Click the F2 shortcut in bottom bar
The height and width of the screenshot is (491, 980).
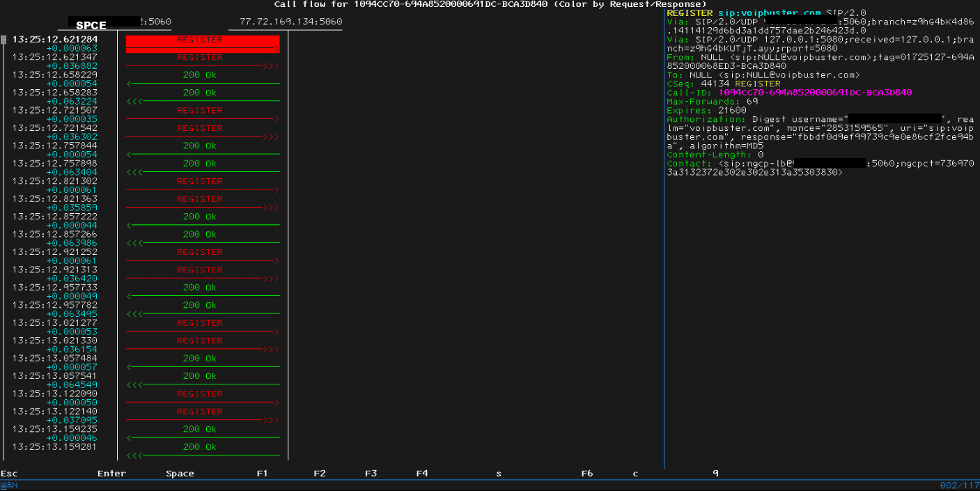[319, 474]
